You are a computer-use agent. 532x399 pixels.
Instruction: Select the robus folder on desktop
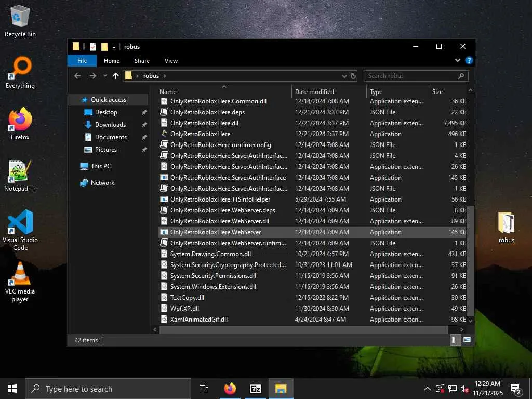(506, 228)
